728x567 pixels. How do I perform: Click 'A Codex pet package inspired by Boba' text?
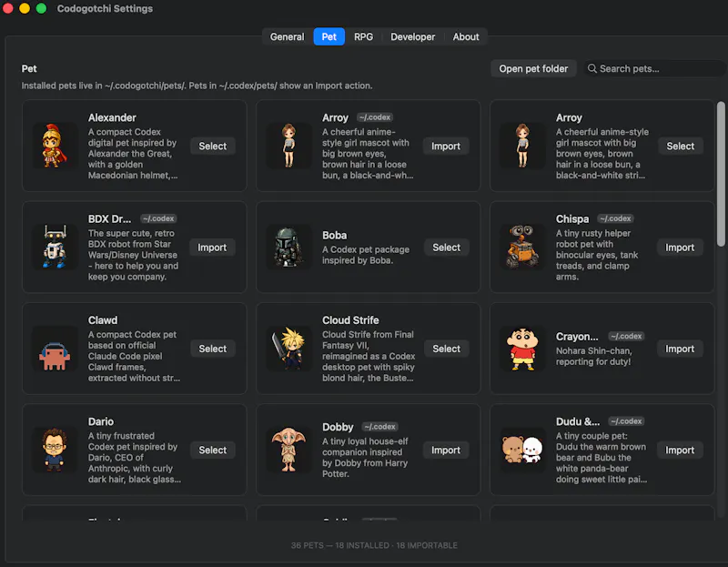coord(366,255)
